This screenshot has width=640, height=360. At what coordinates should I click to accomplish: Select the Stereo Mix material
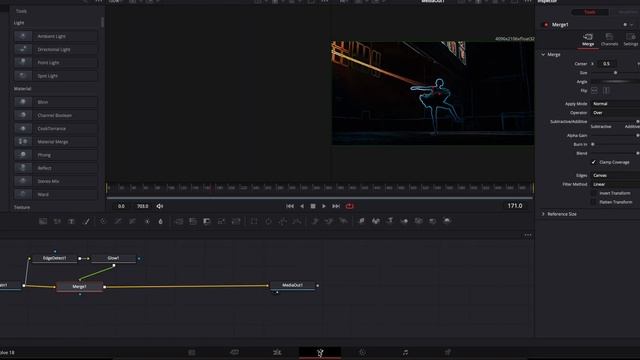56,181
